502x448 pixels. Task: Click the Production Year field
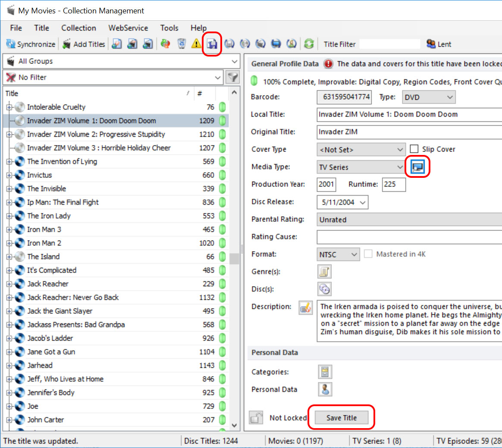coord(326,185)
